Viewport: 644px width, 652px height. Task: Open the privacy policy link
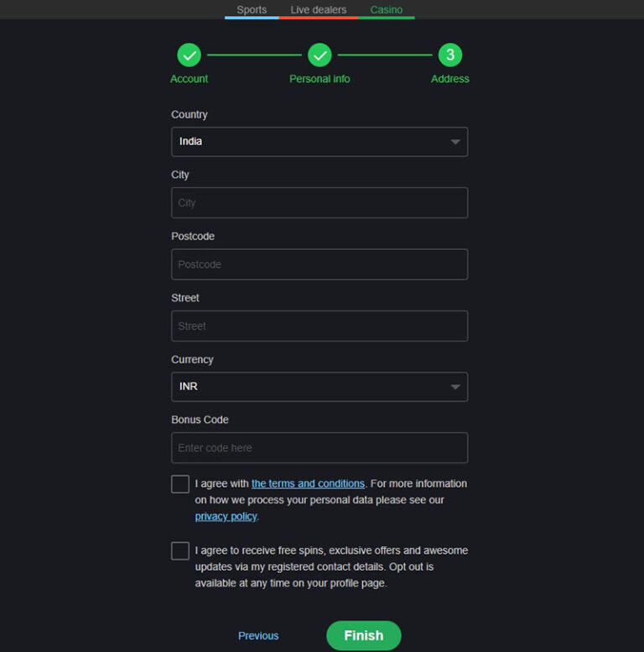point(226,517)
